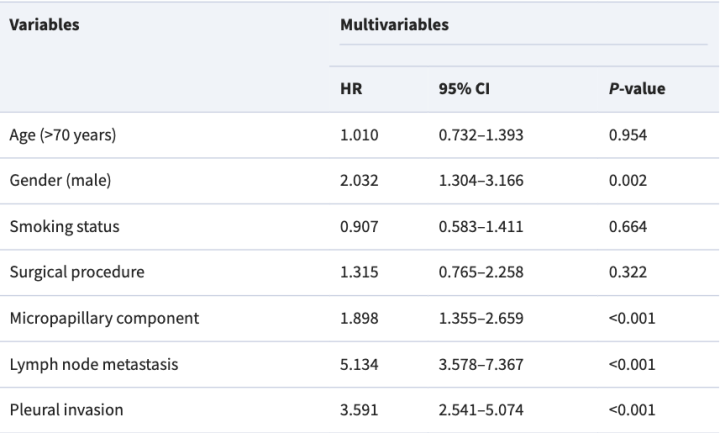Screen dimensions: 720x433
Task: Click the confidence interval 2.541–5.074
Action: click(482, 410)
